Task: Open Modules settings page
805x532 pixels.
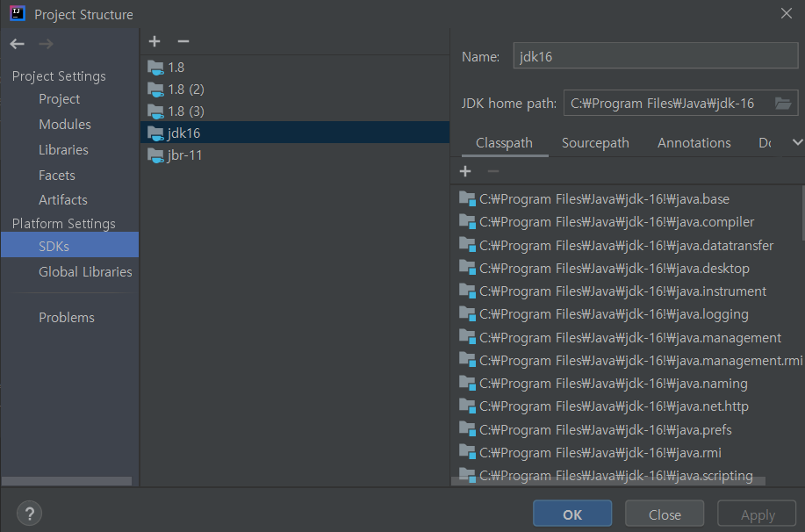Action: click(65, 125)
